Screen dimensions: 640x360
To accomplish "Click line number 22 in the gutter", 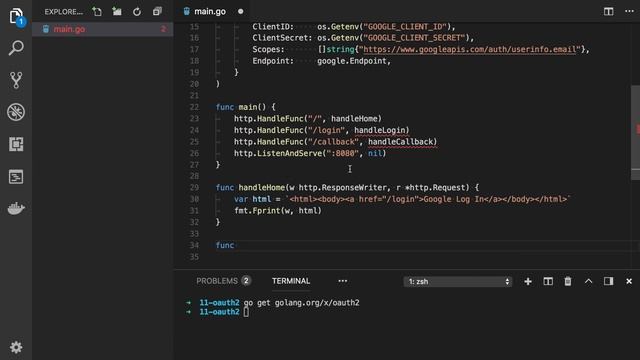I will (x=194, y=107).
